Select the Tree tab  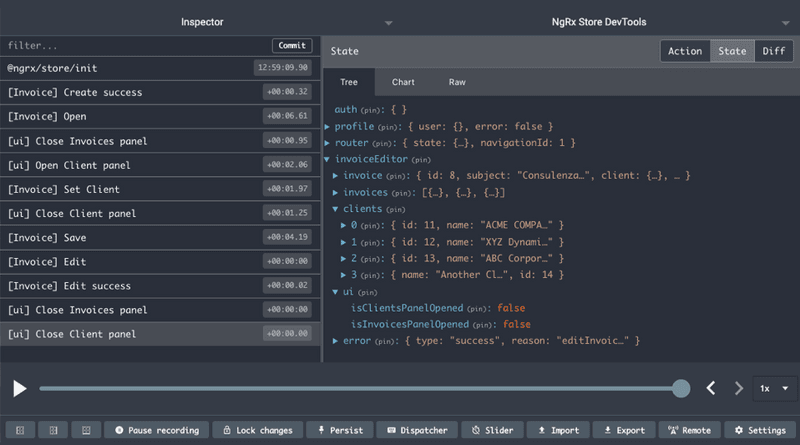tap(349, 82)
